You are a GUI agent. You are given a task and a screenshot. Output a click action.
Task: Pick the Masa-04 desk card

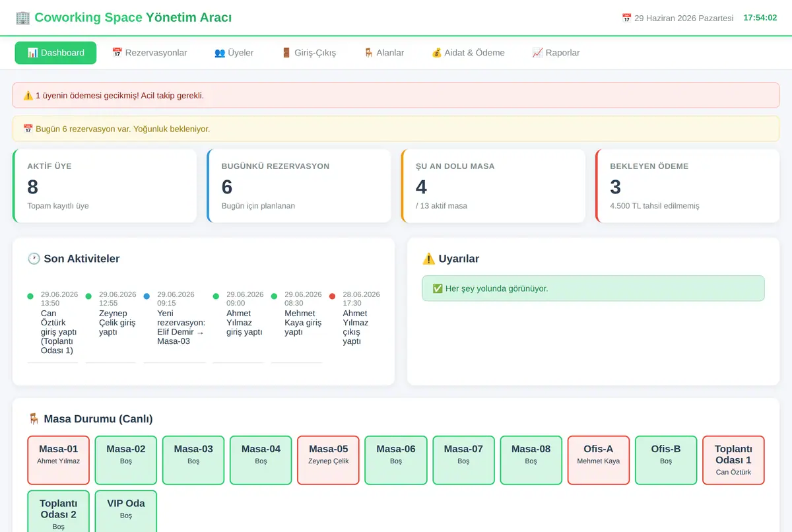(x=261, y=460)
